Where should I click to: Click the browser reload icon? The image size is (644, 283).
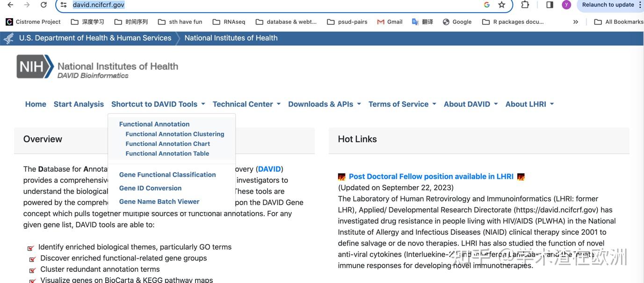43,5
